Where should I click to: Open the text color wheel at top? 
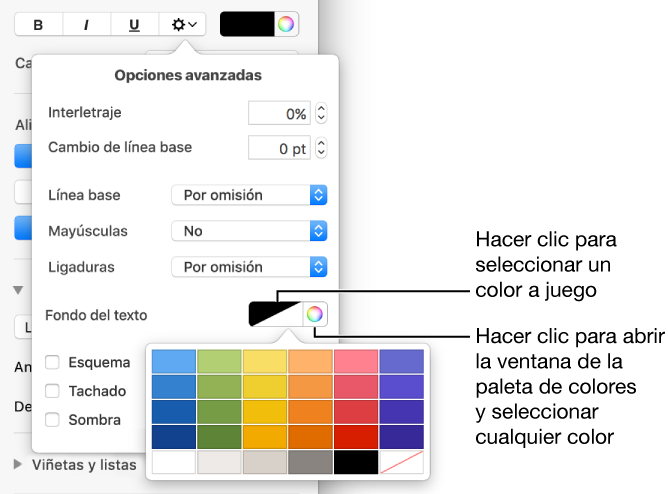pyautogui.click(x=286, y=24)
